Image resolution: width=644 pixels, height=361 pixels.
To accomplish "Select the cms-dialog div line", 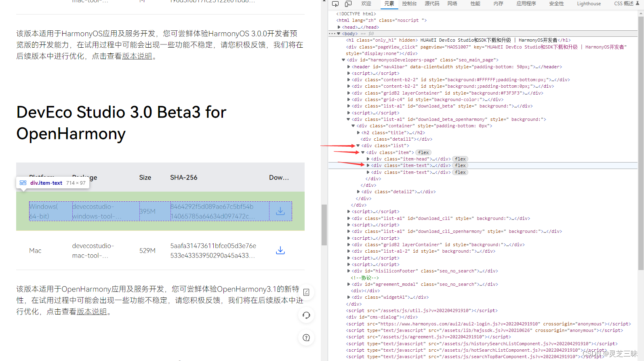I will tap(382, 317).
